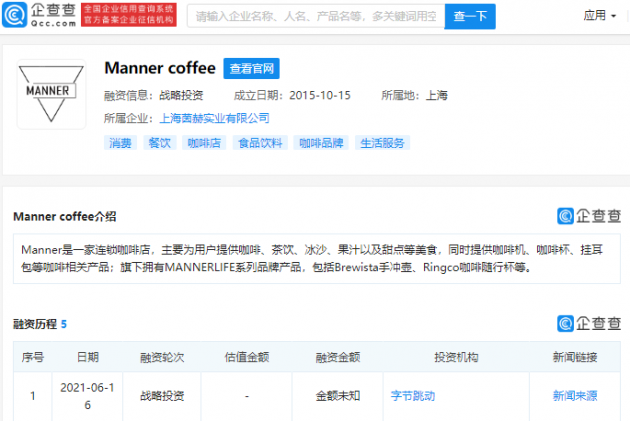Open the 字节跳动 investor link
Viewport: 630px width, 421px height.
tap(413, 396)
